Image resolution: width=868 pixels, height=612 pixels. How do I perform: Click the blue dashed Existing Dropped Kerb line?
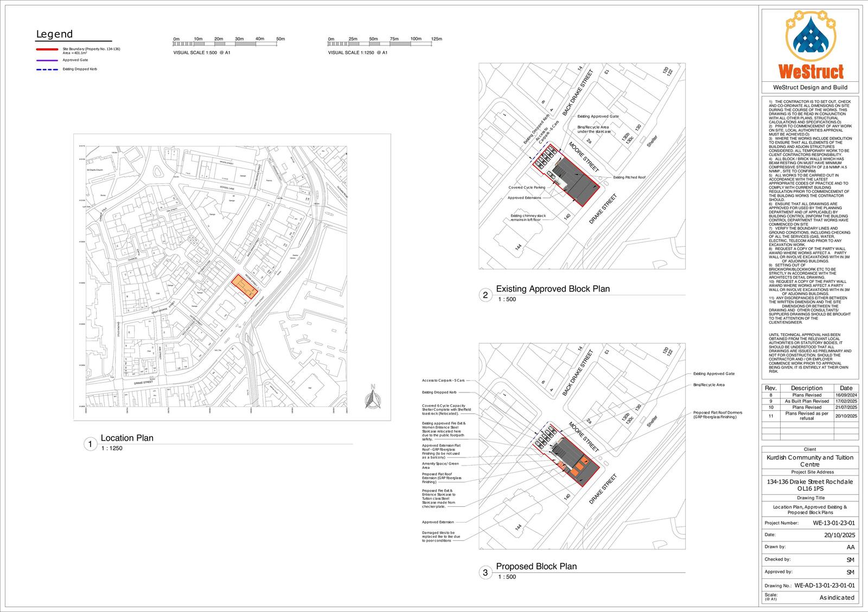point(46,69)
